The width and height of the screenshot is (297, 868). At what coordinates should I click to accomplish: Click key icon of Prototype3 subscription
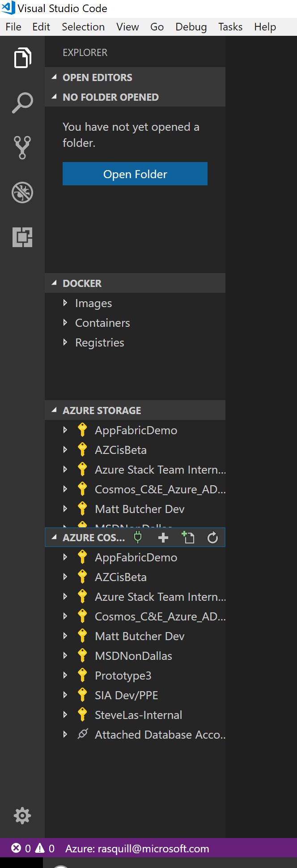[x=82, y=675]
